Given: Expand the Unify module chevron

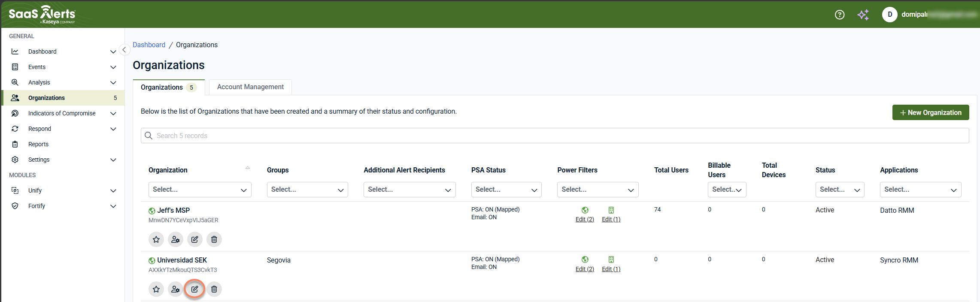Looking at the screenshot, I should (x=113, y=190).
